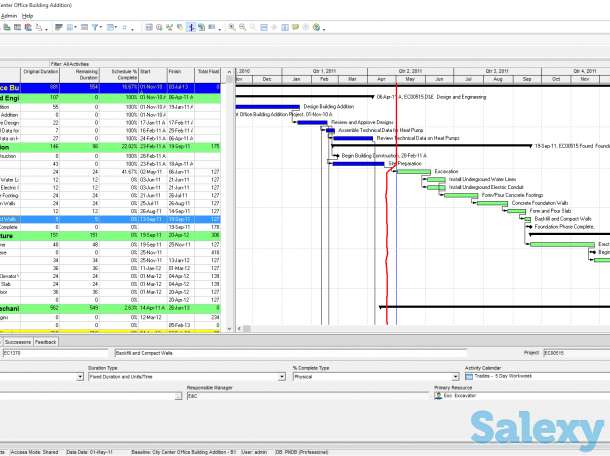Open the Admin menu
The image size is (610, 456).
pos(8,16)
